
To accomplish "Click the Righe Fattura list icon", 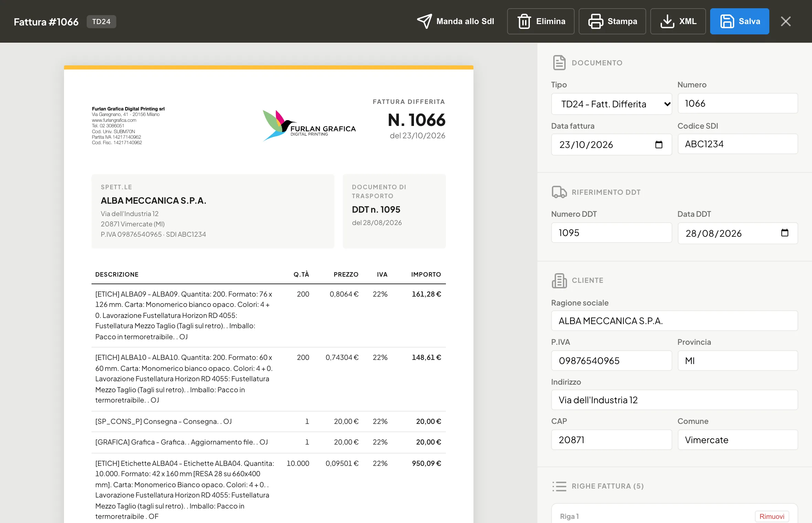I will 559,486.
